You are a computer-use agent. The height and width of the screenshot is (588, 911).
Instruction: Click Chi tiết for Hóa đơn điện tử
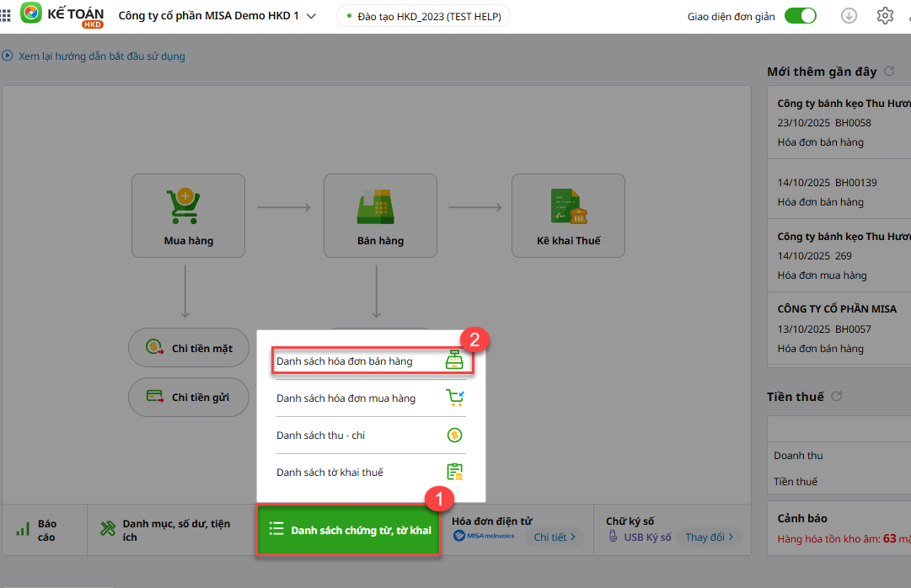coord(554,537)
